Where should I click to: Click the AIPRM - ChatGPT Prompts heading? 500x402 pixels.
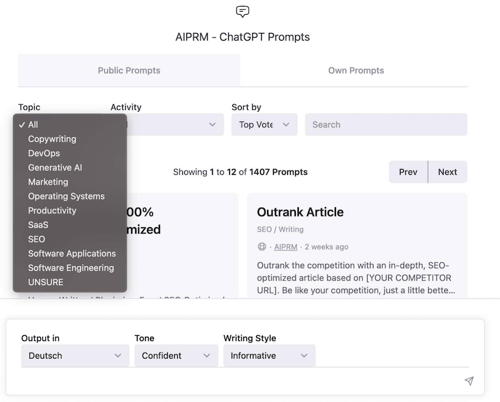point(243,37)
